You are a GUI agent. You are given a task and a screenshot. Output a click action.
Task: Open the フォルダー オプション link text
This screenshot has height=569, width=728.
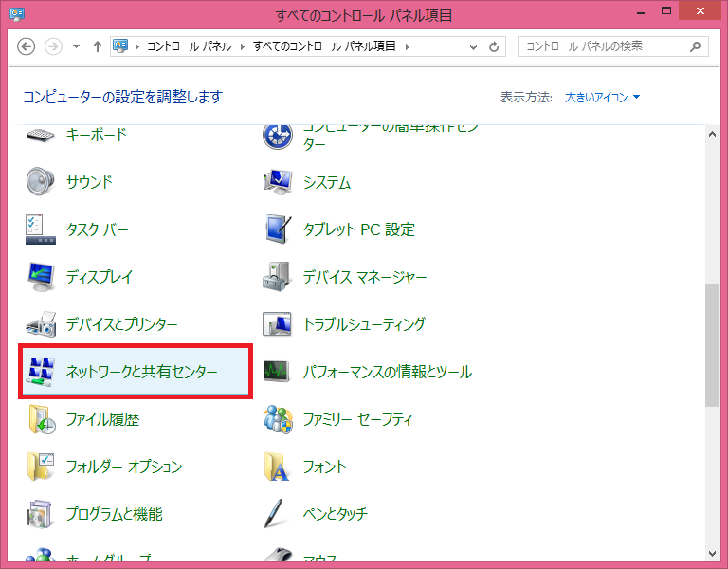coord(124,467)
